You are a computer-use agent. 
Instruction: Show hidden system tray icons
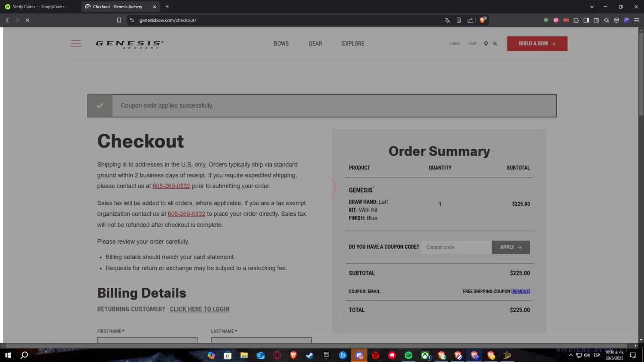coord(571,355)
